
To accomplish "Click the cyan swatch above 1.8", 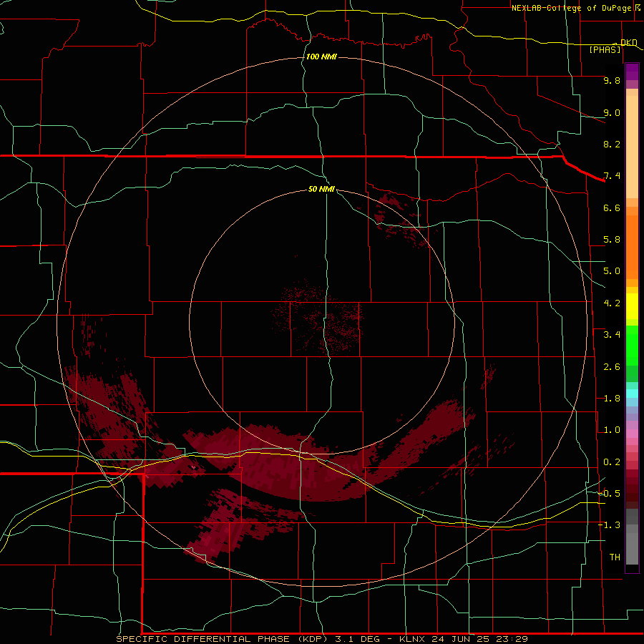I will 632,394.
